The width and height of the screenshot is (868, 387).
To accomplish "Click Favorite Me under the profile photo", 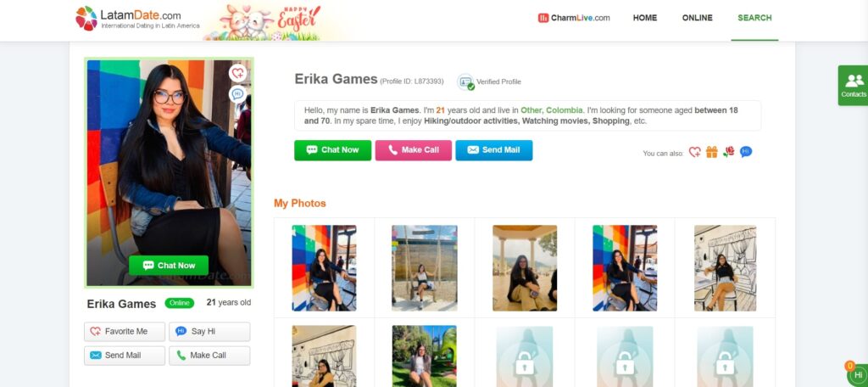I will (125, 332).
